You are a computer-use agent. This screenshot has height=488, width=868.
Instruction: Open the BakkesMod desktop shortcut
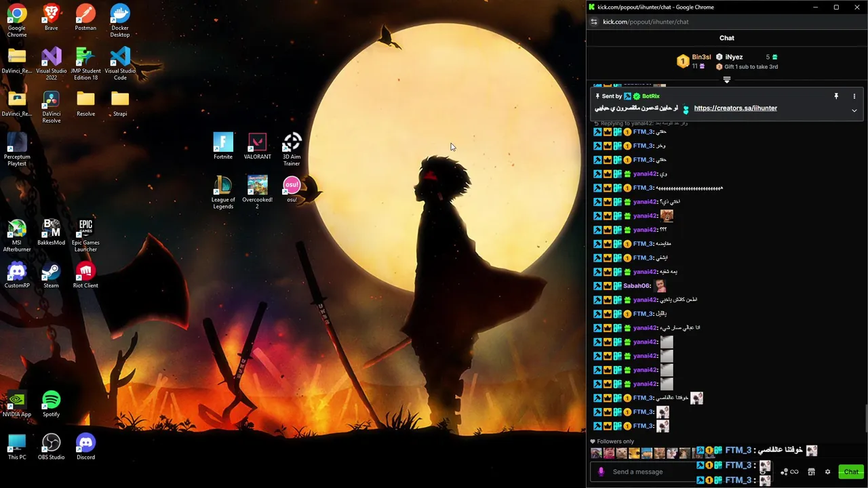(51, 232)
